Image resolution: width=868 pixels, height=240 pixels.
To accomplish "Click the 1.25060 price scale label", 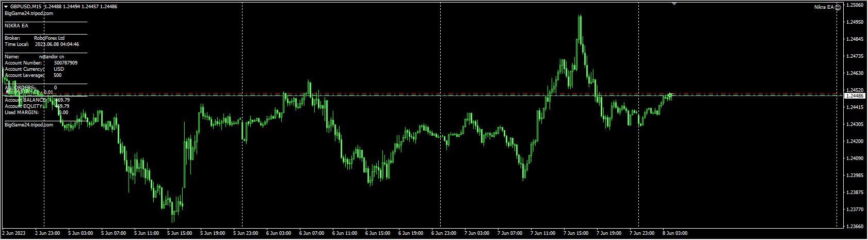I will (855, 5).
